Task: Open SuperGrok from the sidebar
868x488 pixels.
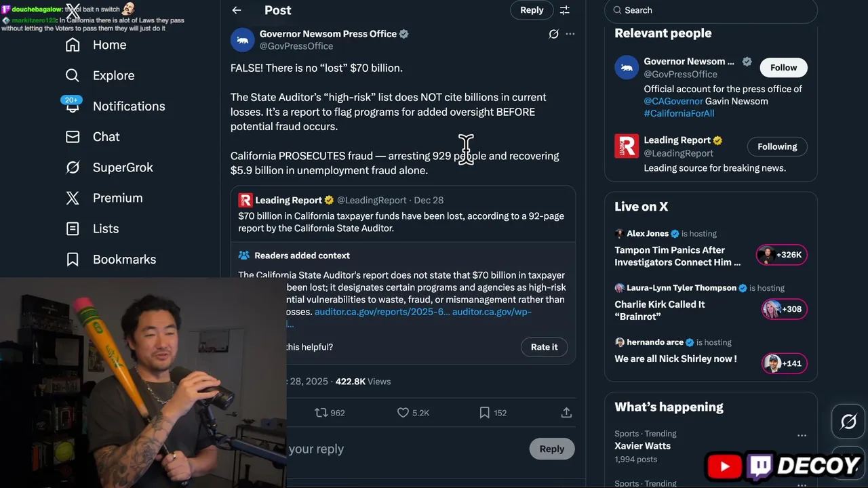Action: (x=122, y=167)
